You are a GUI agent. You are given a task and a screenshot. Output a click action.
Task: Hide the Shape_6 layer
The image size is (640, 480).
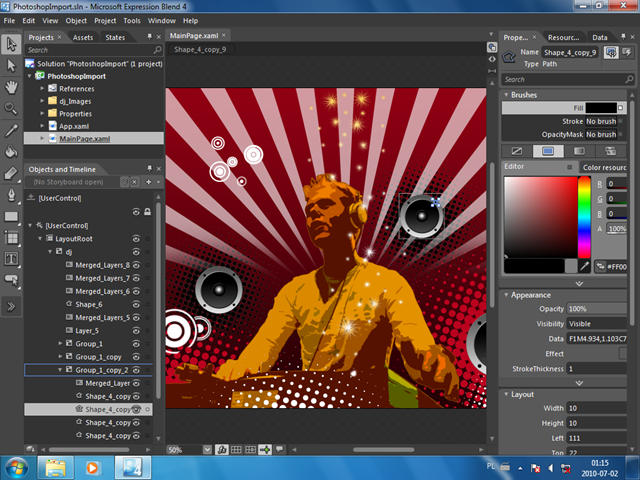(136, 304)
